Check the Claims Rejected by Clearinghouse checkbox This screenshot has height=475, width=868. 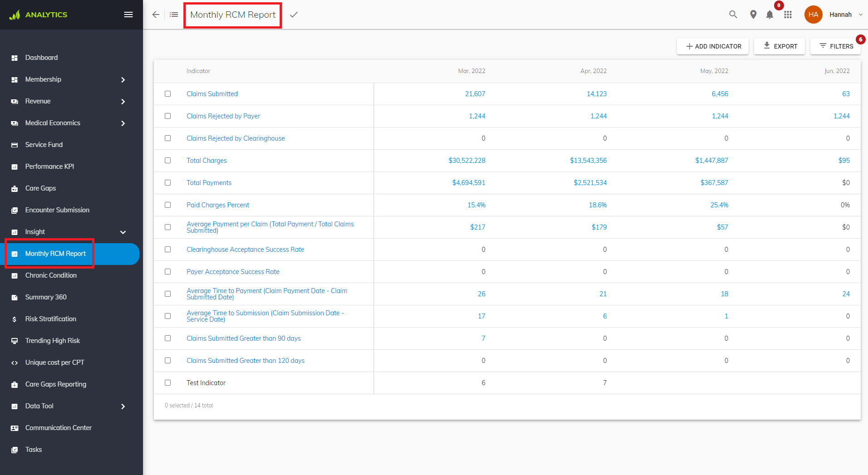168,138
